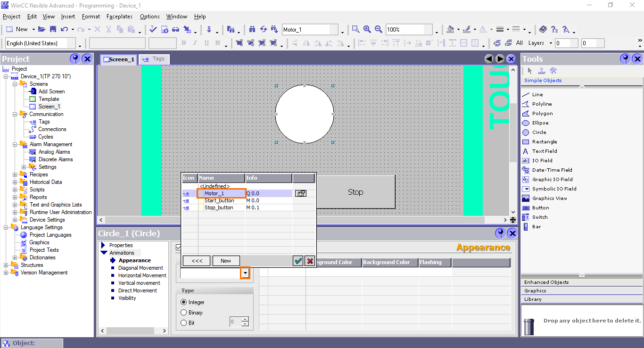Click the check consistency checkmark icon
Viewport: 644px width, 348px height.
click(153, 29)
